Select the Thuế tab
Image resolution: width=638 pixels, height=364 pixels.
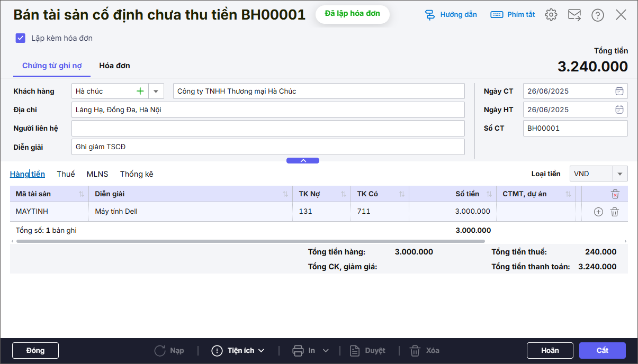(66, 174)
